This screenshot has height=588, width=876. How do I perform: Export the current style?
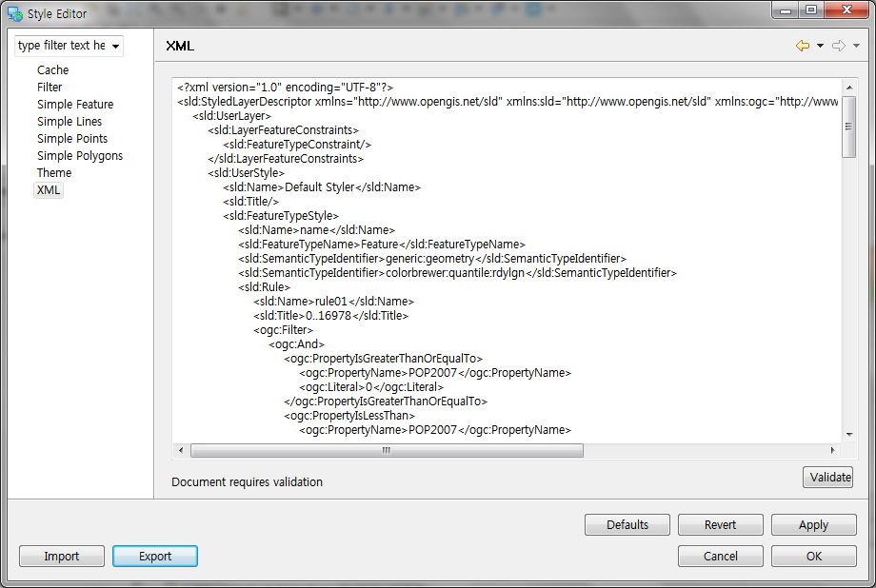[x=154, y=556]
